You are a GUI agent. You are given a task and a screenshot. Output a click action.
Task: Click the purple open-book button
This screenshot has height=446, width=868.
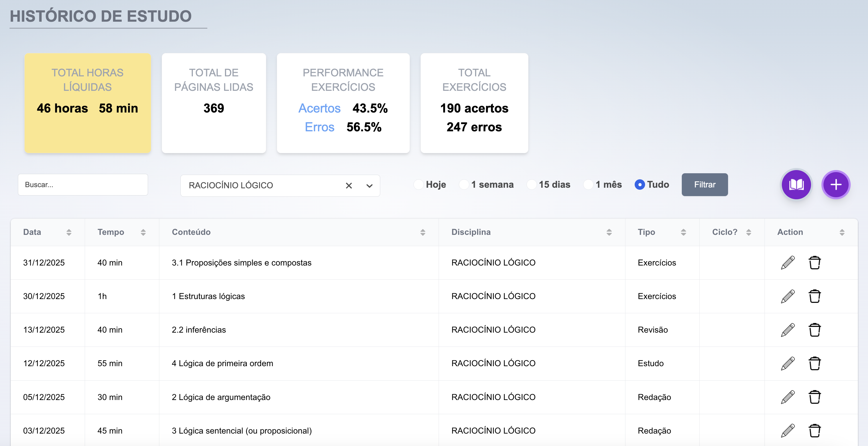796,185
